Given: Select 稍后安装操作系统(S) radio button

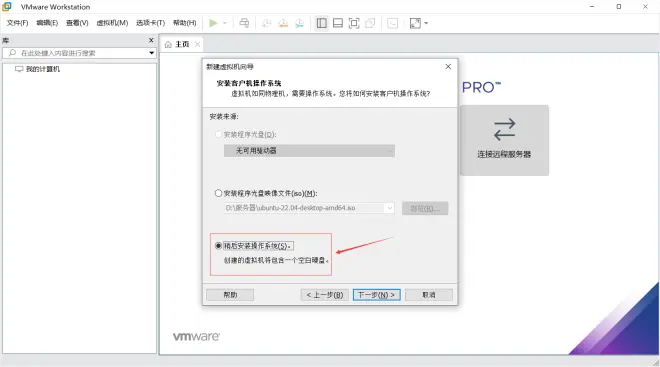Looking at the screenshot, I should point(218,246).
